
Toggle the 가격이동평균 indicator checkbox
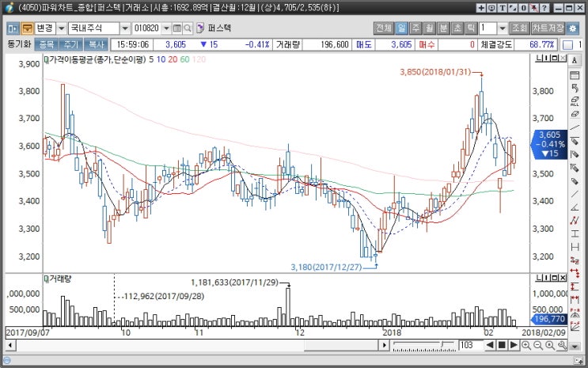point(47,59)
